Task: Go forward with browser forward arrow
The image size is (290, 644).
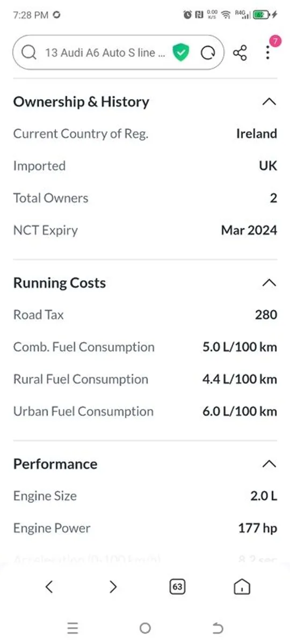Action: tap(113, 587)
